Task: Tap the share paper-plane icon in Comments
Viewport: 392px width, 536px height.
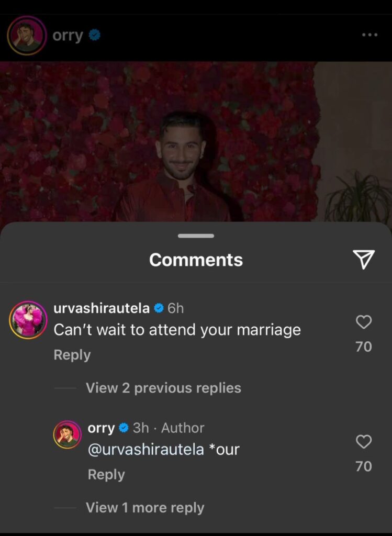Action: click(x=364, y=259)
